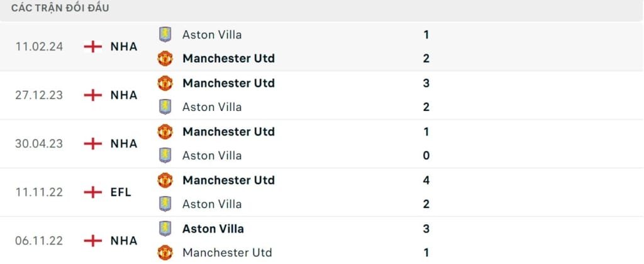The image size is (644, 264).
Task: Select bold Aston Villa in 06.11.22 match
Action: click(213, 229)
